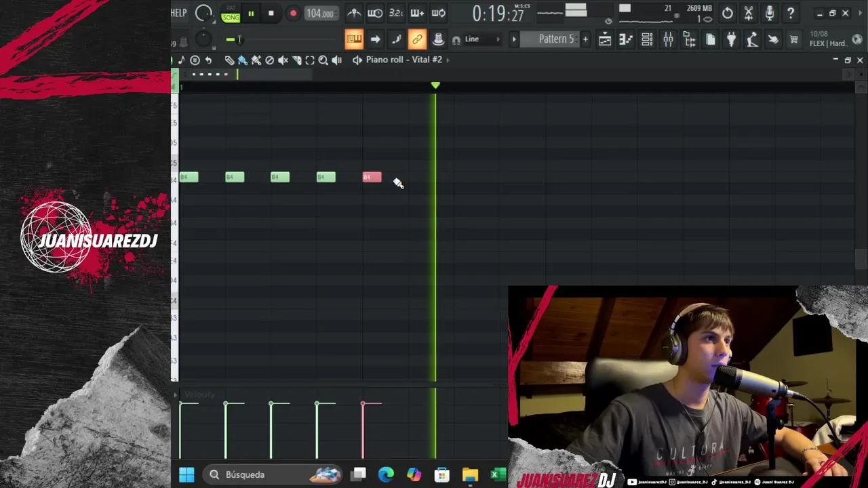The width and height of the screenshot is (868, 488).
Task: Toggle the metronome button
Action: (x=354, y=13)
